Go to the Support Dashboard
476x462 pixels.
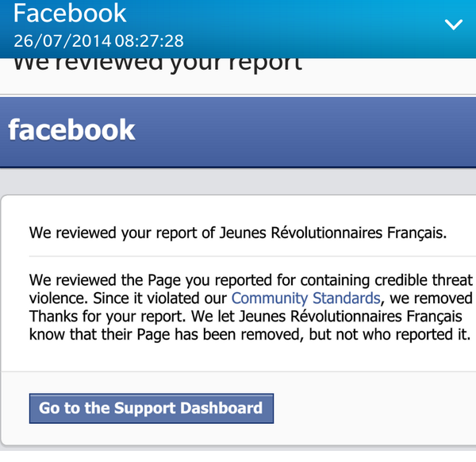coord(152,408)
